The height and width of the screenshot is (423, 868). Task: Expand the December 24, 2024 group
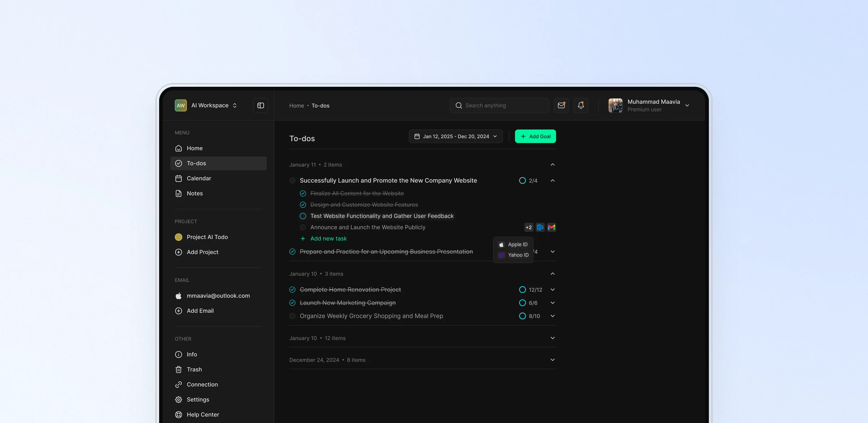click(553, 360)
